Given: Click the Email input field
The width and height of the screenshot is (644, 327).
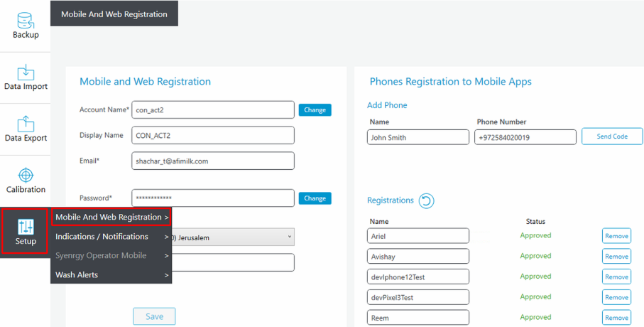Looking at the screenshot, I should [x=213, y=161].
